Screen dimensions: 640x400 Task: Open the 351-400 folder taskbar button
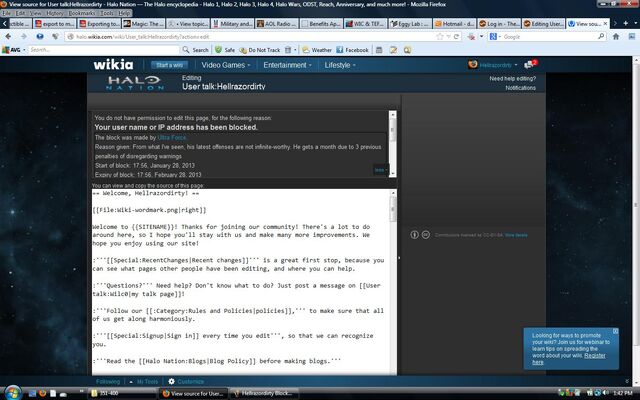(x=122, y=393)
